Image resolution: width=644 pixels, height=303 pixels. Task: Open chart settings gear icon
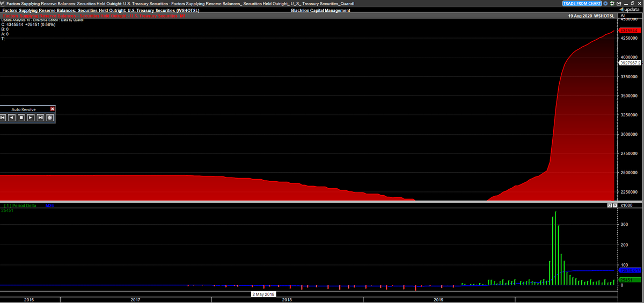612,3
